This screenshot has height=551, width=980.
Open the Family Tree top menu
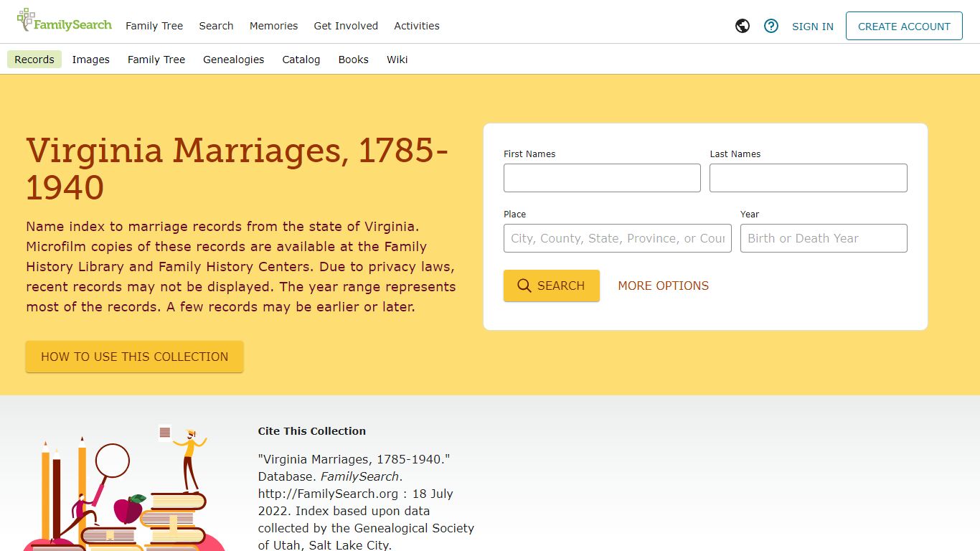(x=154, y=26)
